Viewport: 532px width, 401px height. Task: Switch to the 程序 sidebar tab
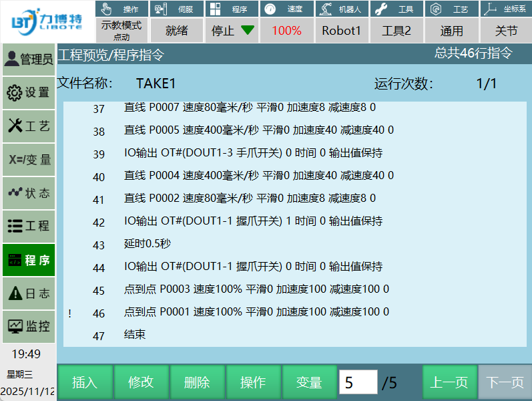(28, 260)
